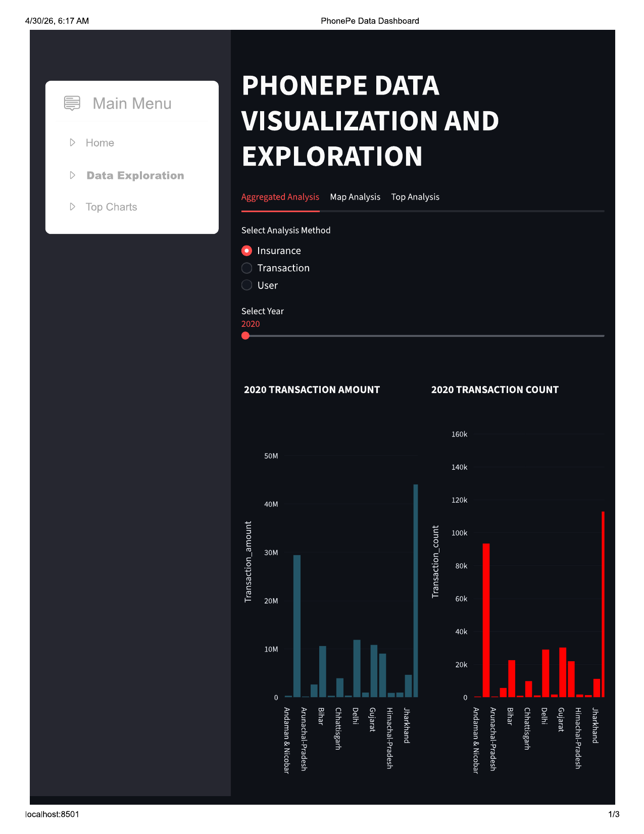Click the triangle icon beside Top Charts
Viewport: 644px width, 834px height.
click(73, 207)
